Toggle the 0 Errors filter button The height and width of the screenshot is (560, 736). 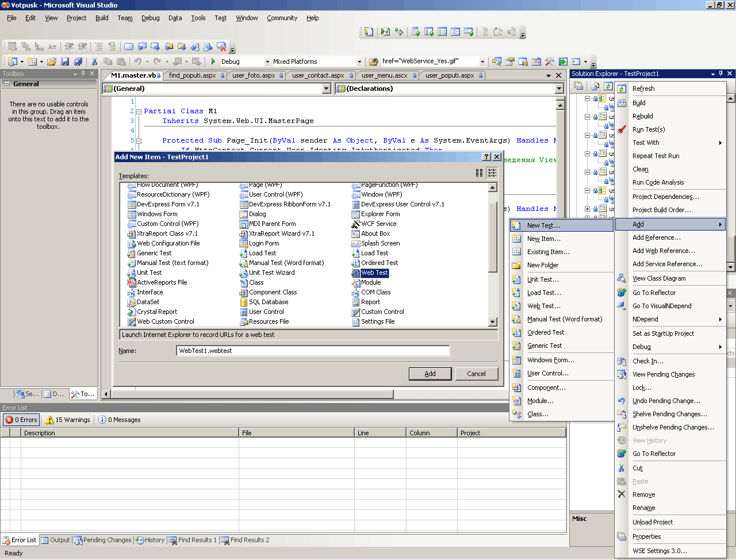click(21, 420)
